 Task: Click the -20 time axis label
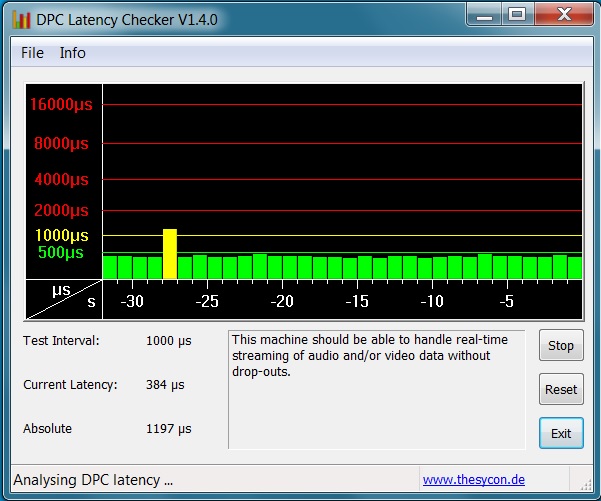(282, 301)
